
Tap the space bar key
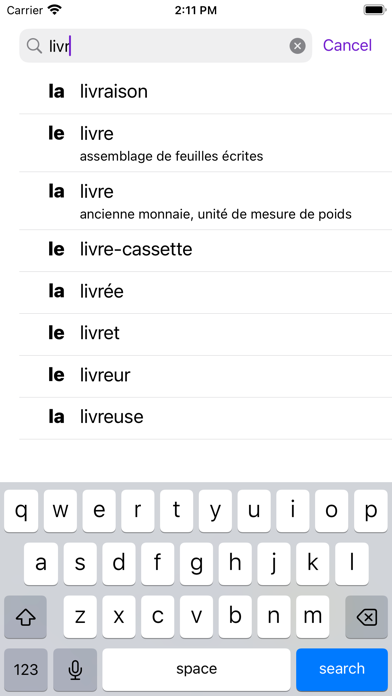196,669
